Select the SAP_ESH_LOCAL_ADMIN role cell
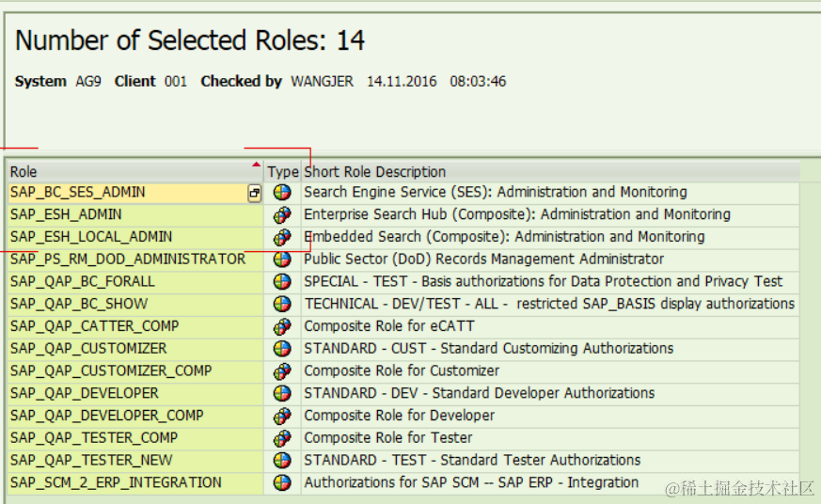Image resolution: width=821 pixels, height=504 pixels. pos(135,237)
